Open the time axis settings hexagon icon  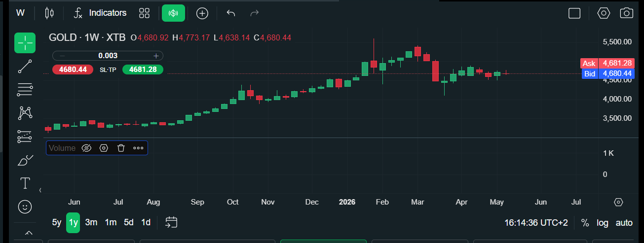click(x=618, y=202)
